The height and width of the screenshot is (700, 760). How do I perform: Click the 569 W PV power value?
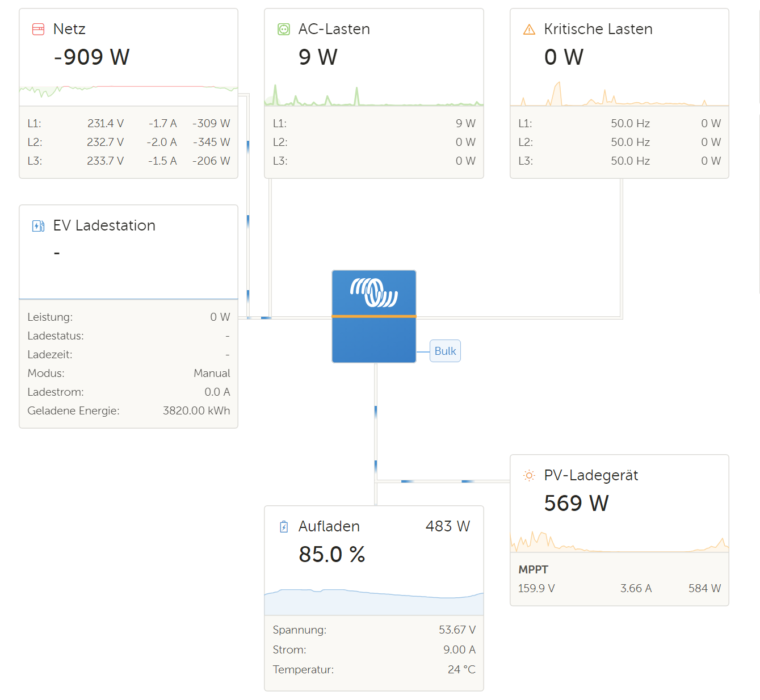pos(577,503)
